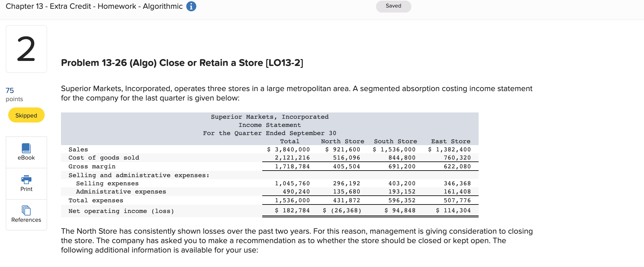Click East Store gross margin 622,080

[457, 166]
